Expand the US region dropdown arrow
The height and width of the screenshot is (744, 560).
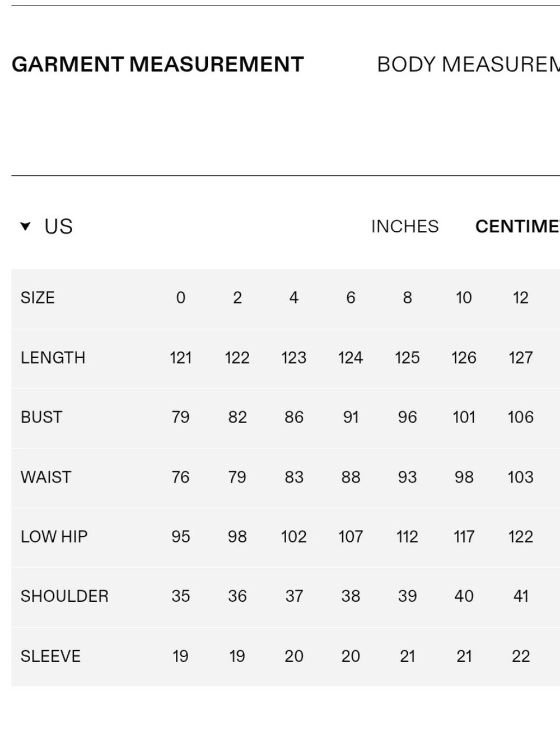tap(25, 226)
